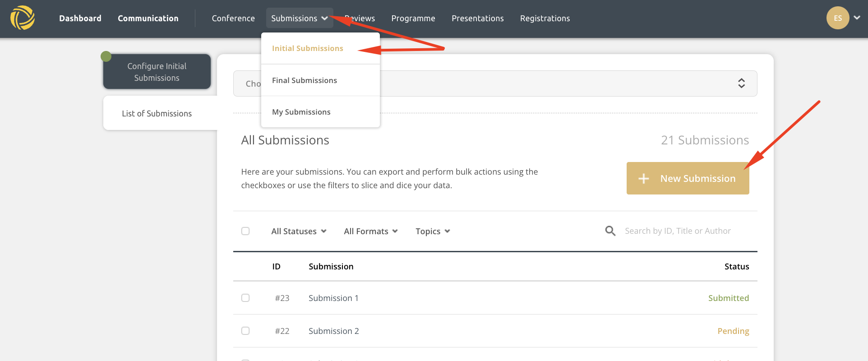Click the Status column header
This screenshot has height=361, width=868.
pos(737,266)
